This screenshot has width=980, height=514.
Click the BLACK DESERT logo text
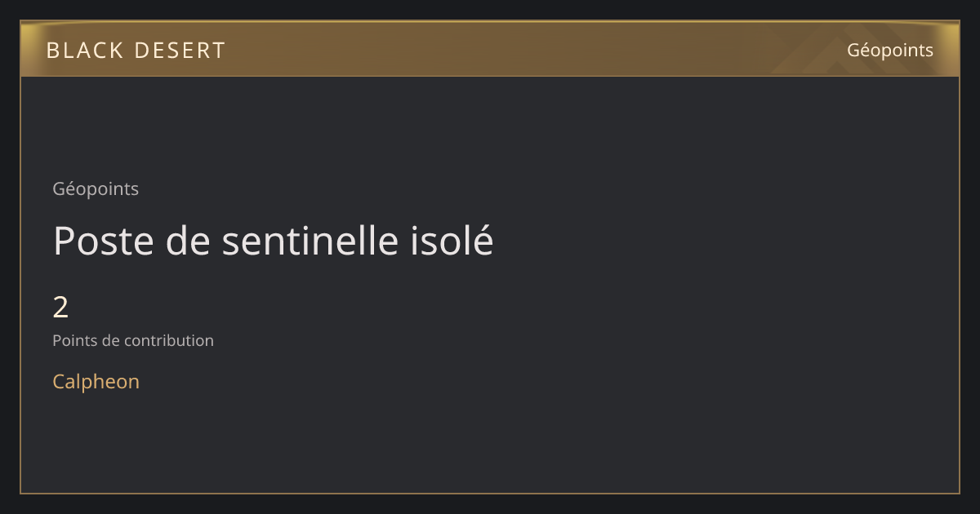coord(136,51)
